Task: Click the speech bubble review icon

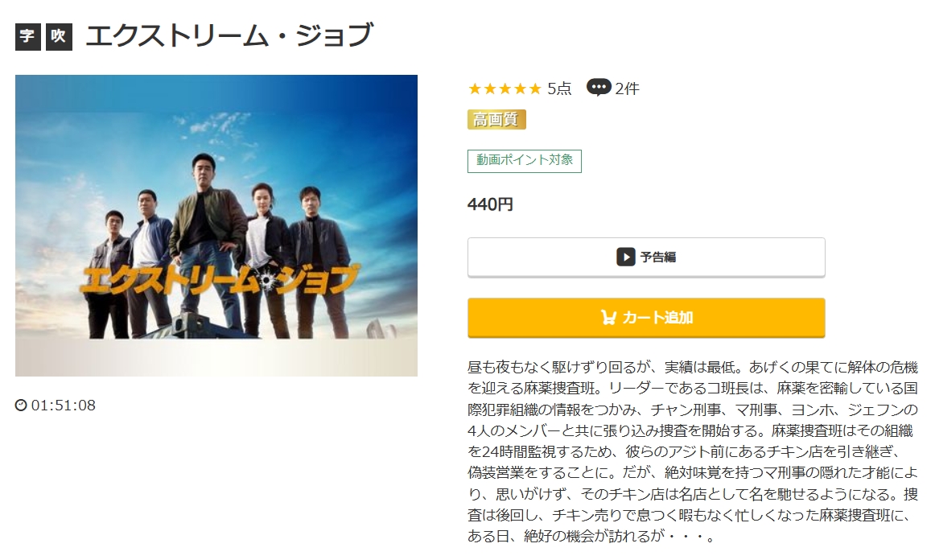Action: (x=599, y=88)
